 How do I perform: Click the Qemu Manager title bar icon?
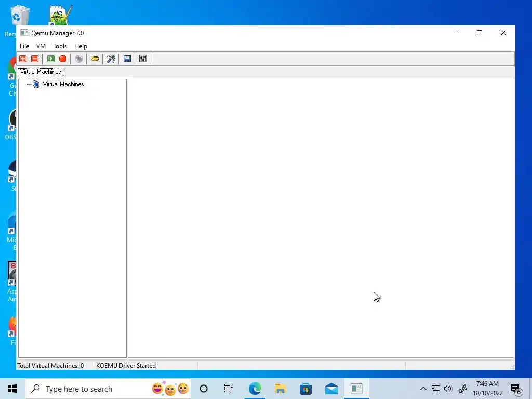(24, 33)
